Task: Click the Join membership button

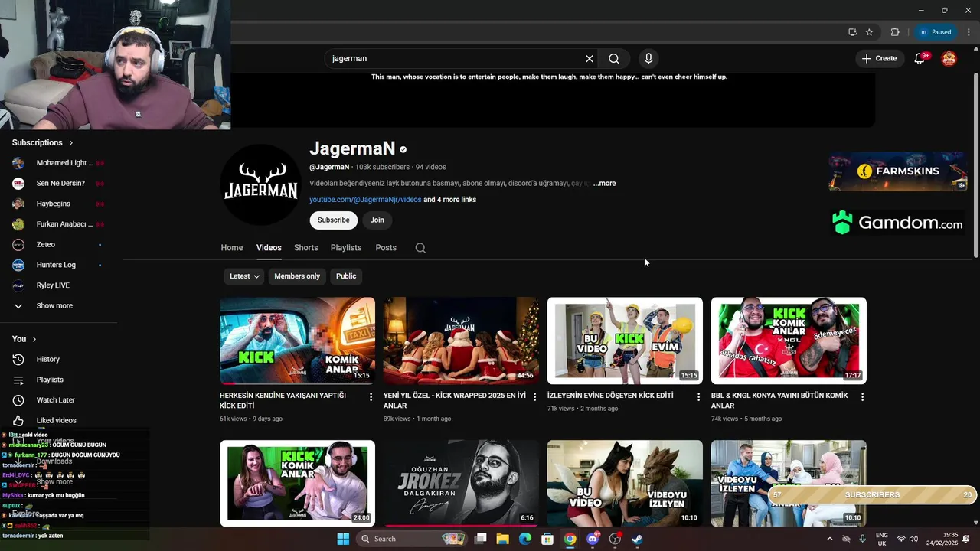Action: tap(377, 220)
